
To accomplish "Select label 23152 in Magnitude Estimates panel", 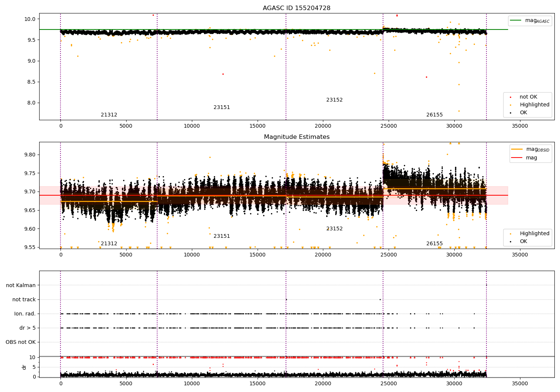I will [335, 229].
